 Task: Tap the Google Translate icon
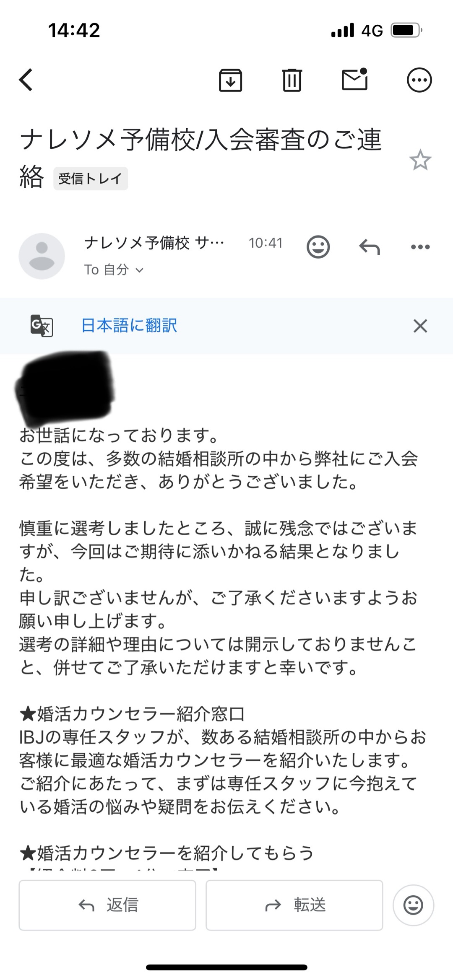click(x=42, y=326)
